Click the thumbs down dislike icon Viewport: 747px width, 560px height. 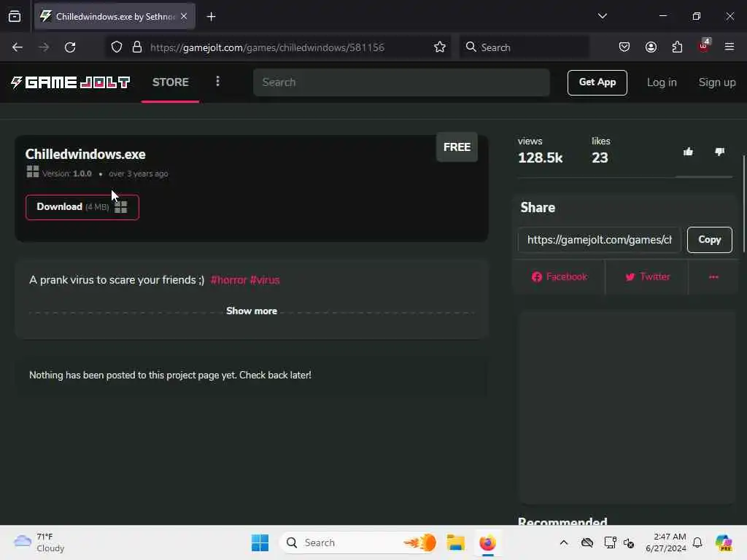coord(719,152)
